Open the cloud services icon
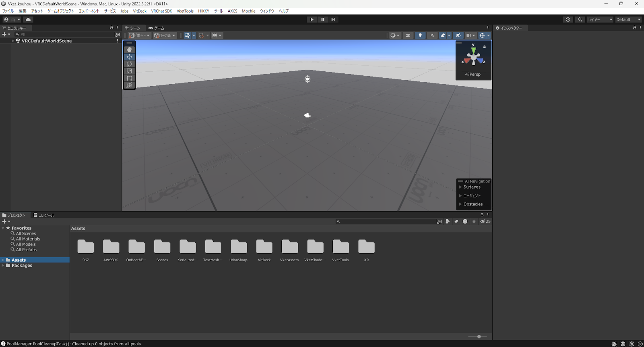The image size is (644, 347). tap(28, 19)
